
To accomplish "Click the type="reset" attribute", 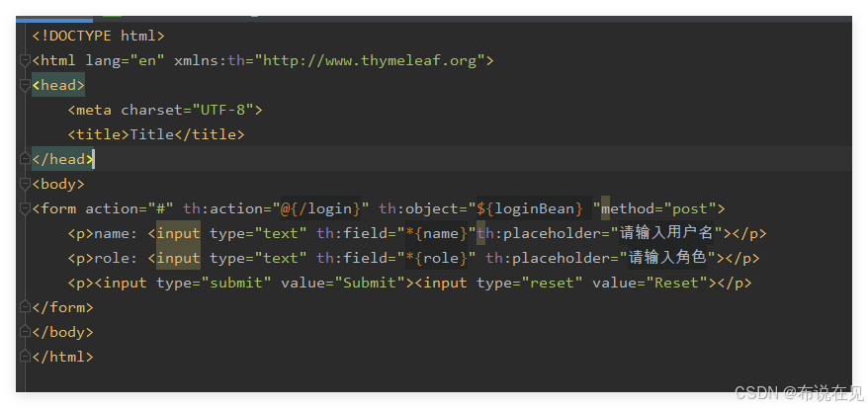I will click(x=530, y=284).
